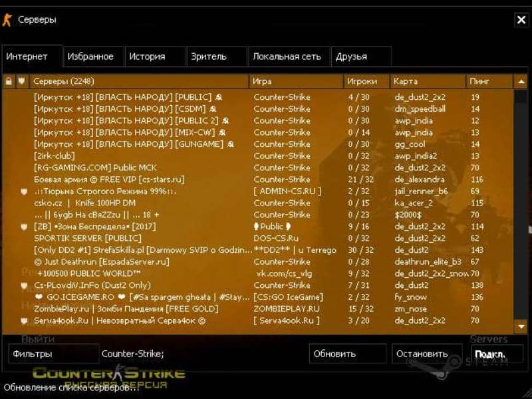The width and height of the screenshot is (532, 399).
Task: Click game cell vk.com/cs_vlg
Action: (x=285, y=273)
